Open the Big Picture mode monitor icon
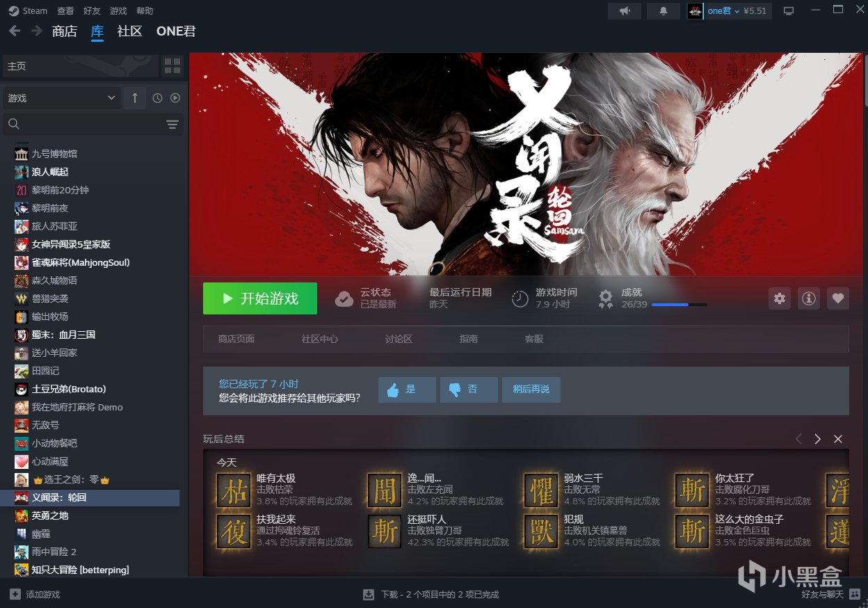This screenshot has width=868, height=608. point(788,10)
